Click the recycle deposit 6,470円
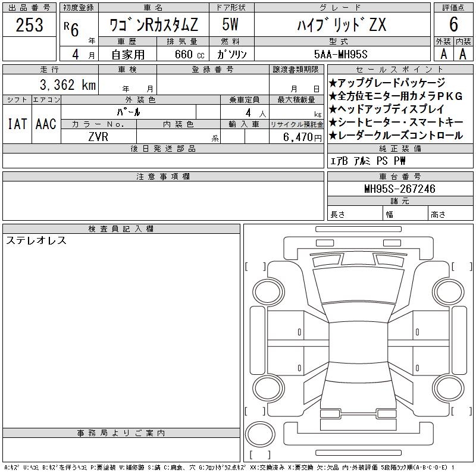The height and width of the screenshot is (476, 476). pos(302,137)
